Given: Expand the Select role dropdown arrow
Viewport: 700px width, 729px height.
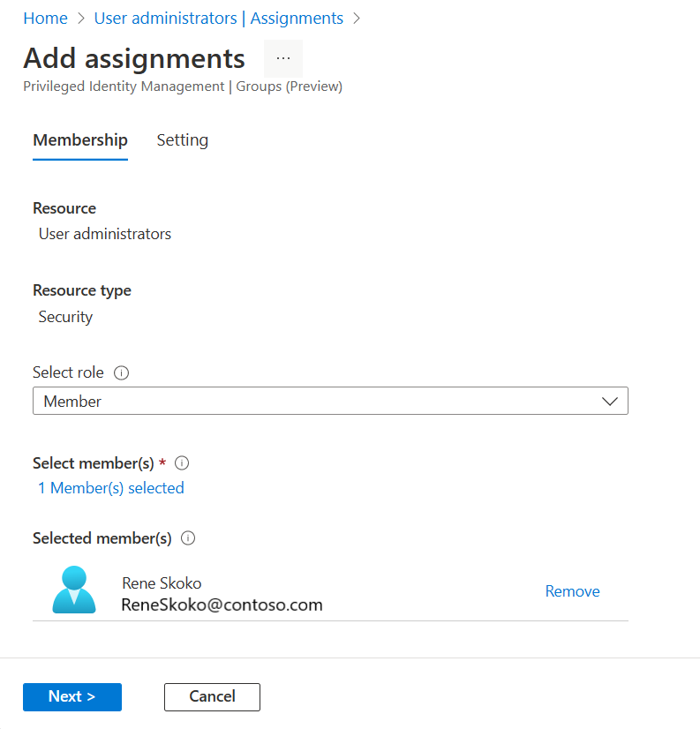Looking at the screenshot, I should [x=609, y=402].
